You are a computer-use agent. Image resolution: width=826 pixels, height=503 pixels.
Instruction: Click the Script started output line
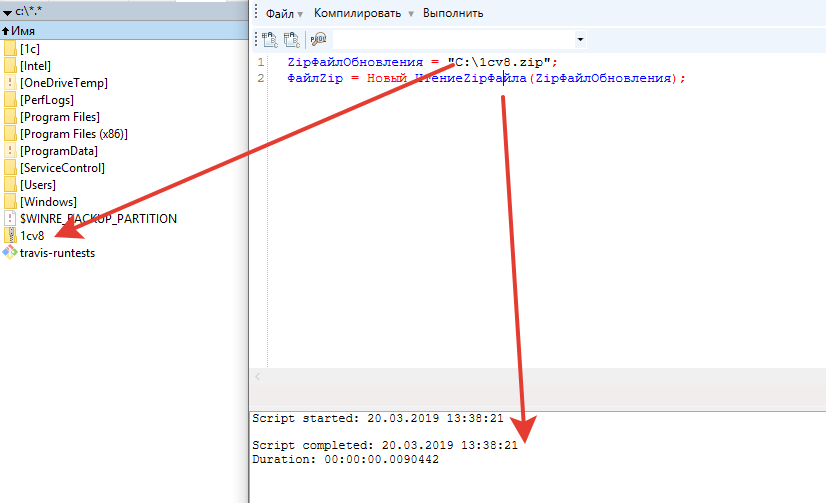(378, 419)
